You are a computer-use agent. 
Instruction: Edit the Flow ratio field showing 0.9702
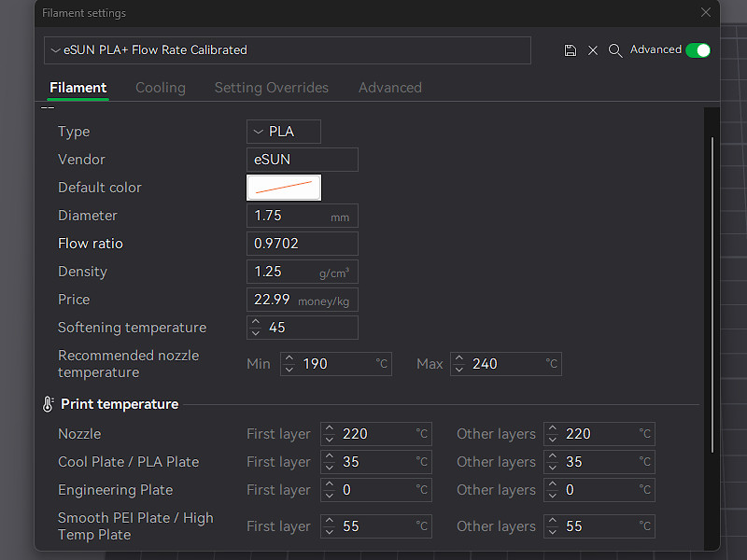pos(303,244)
